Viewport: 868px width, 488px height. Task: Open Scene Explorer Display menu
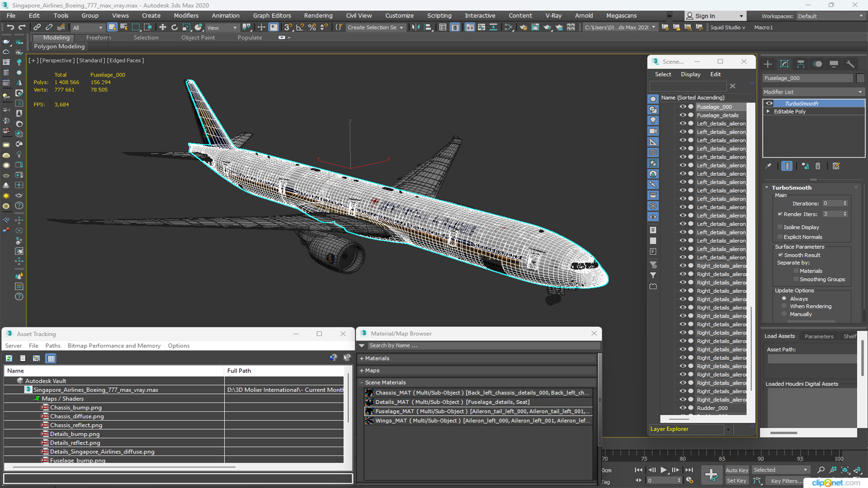coord(690,74)
